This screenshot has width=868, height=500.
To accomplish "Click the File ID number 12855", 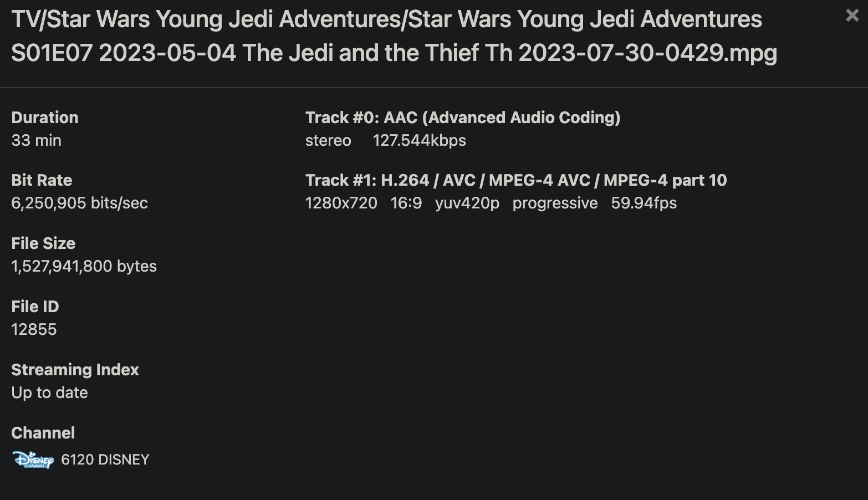I will pyautogui.click(x=34, y=329).
